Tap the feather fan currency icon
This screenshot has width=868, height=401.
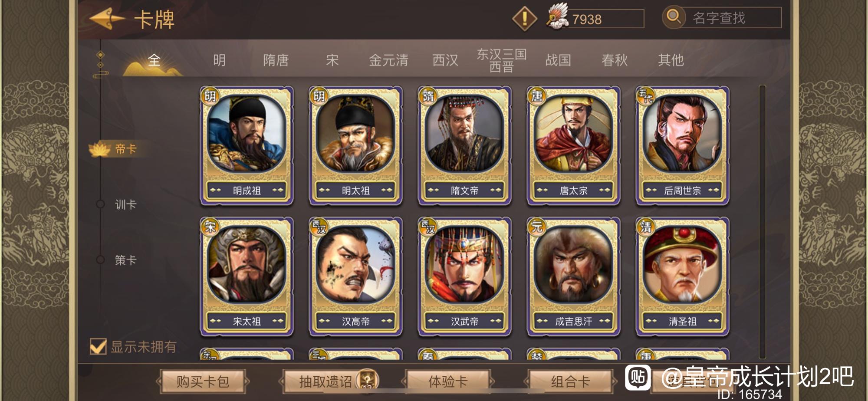click(558, 16)
